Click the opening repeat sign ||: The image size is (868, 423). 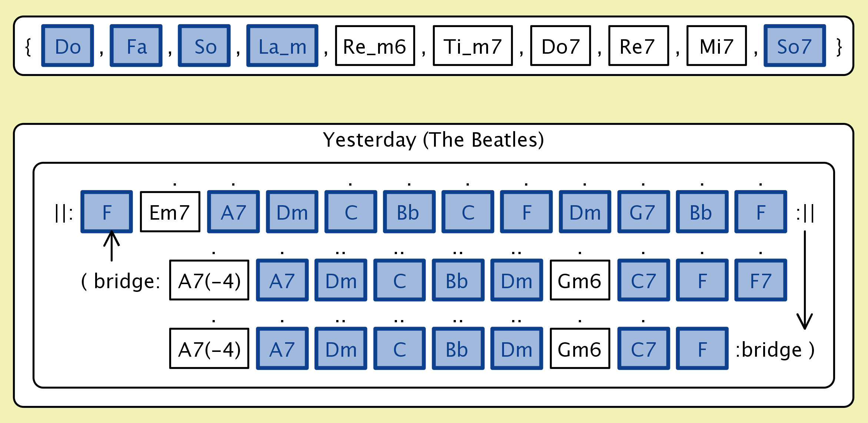(x=64, y=213)
